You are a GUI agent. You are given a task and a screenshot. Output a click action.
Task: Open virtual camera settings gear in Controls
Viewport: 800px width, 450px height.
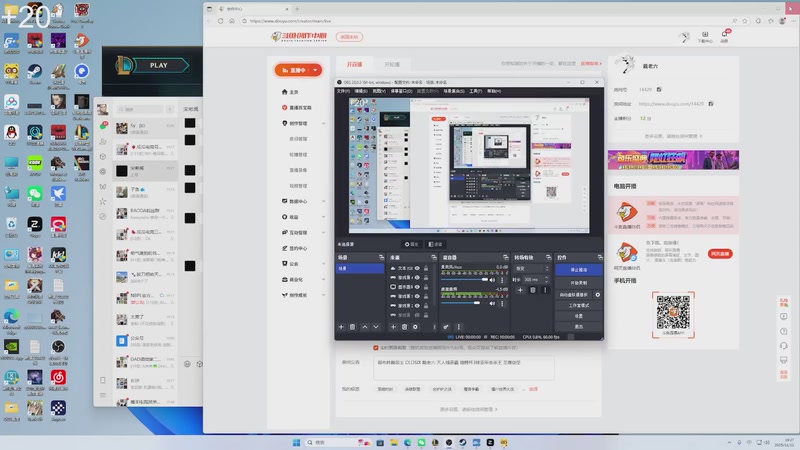597,295
